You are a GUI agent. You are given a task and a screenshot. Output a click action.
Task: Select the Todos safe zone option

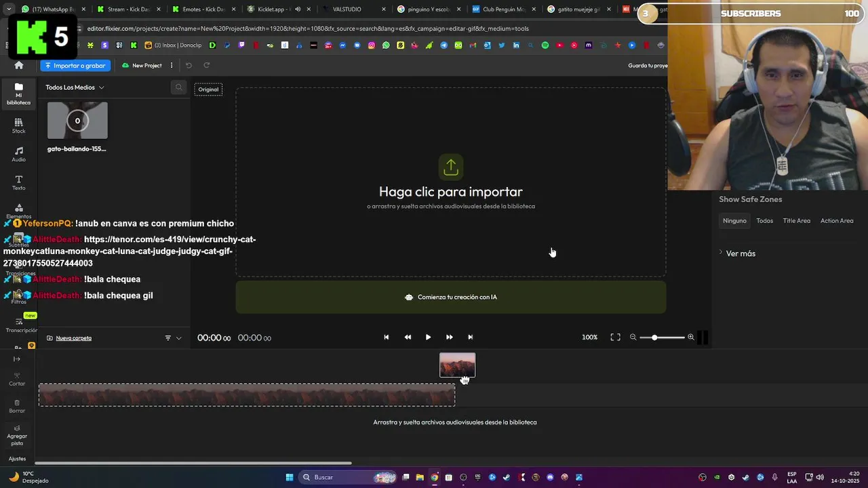[764, 220]
